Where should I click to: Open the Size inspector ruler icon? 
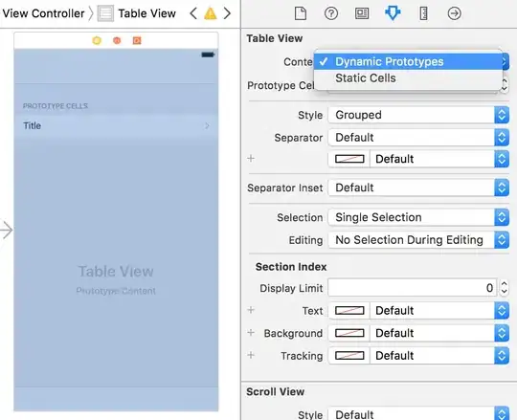coord(423,13)
